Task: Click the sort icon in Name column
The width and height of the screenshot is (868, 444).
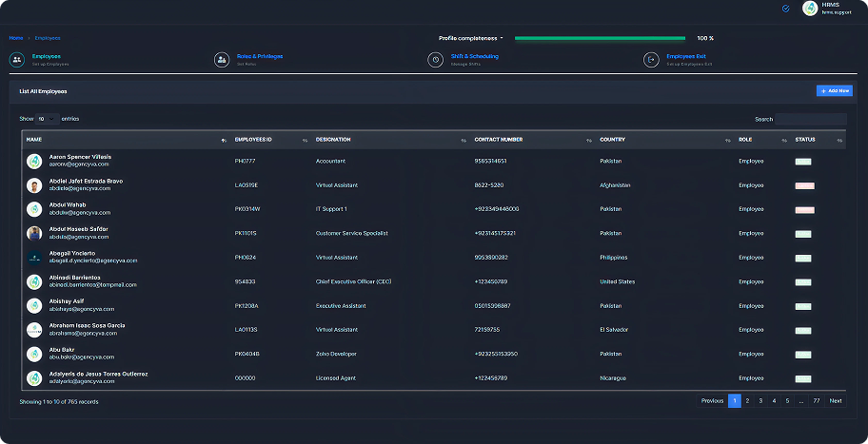Action: (224, 141)
